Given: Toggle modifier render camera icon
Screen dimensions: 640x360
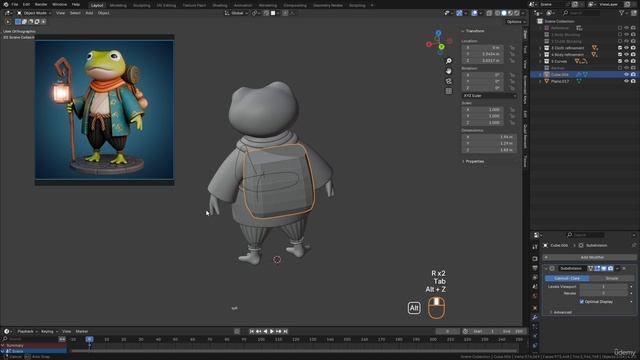Looking at the screenshot, I should 610,269.
